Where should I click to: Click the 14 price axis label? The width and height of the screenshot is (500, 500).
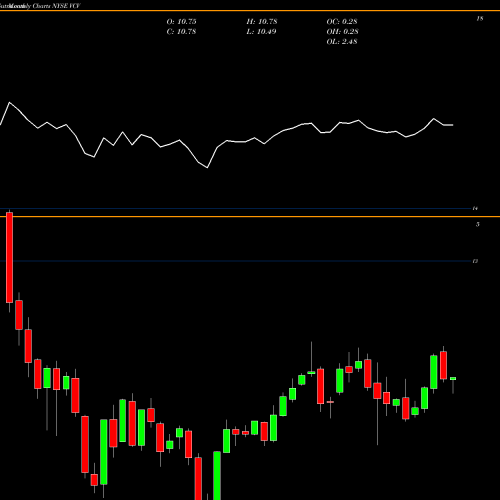(x=475, y=209)
